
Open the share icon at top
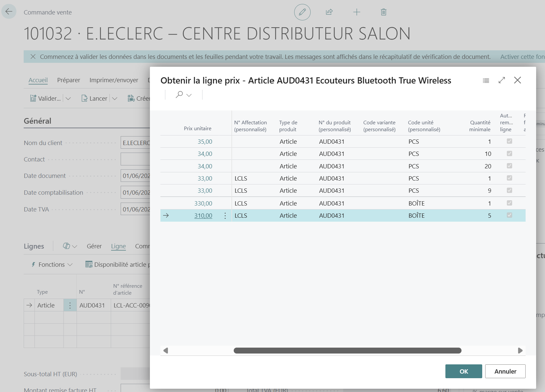coord(329,12)
